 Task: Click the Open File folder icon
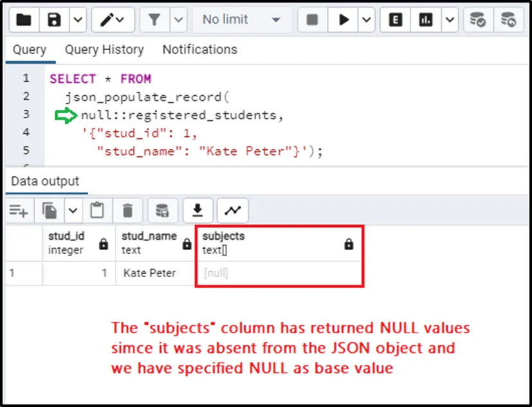tap(23, 20)
